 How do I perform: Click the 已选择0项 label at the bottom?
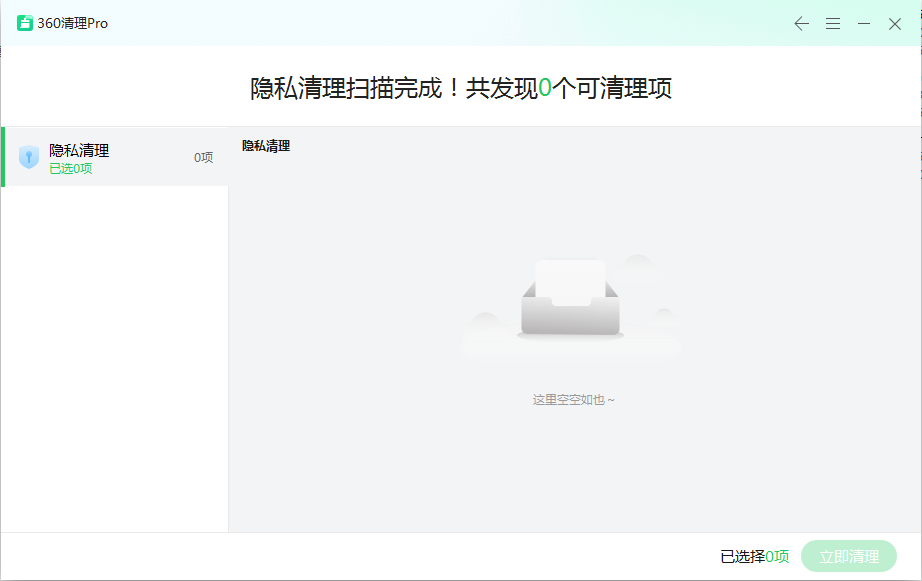click(754, 556)
